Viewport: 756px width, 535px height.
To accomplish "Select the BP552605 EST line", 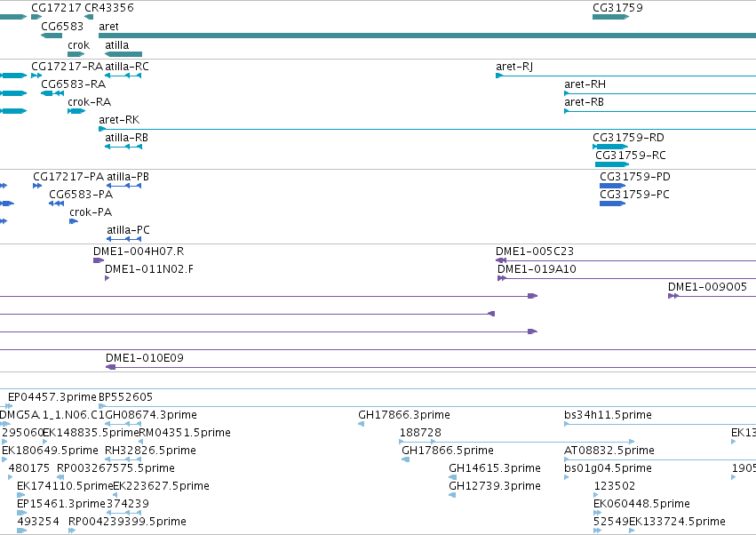I will [427, 407].
